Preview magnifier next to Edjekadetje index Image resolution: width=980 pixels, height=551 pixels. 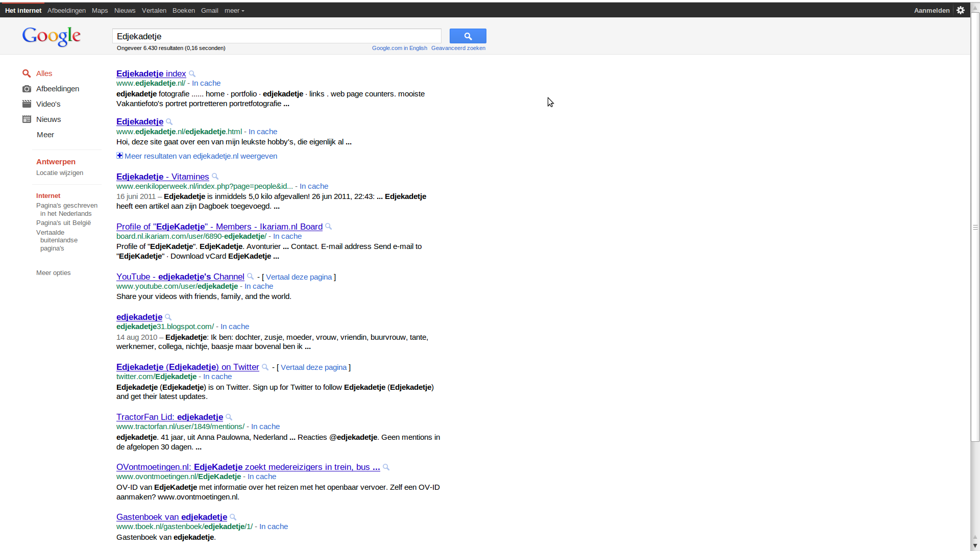(x=192, y=74)
